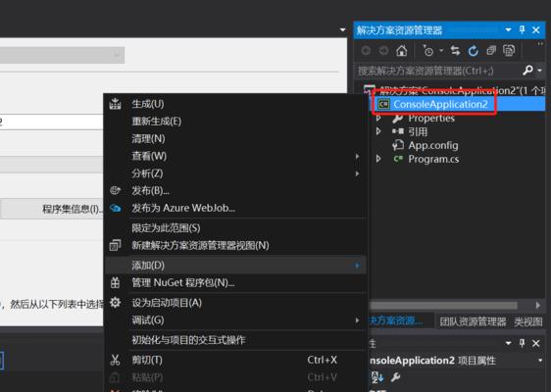
Task: Focus the Solution Explorer search box
Action: click(438, 71)
